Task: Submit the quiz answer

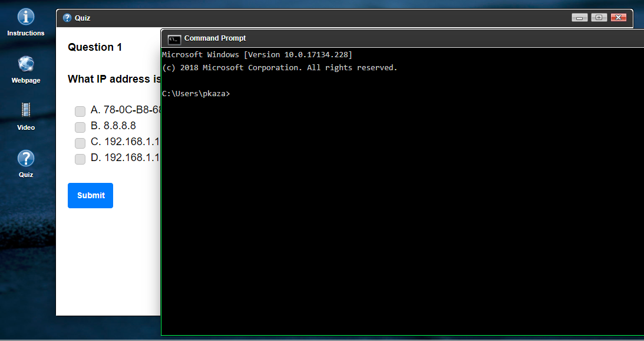Action: tap(90, 195)
